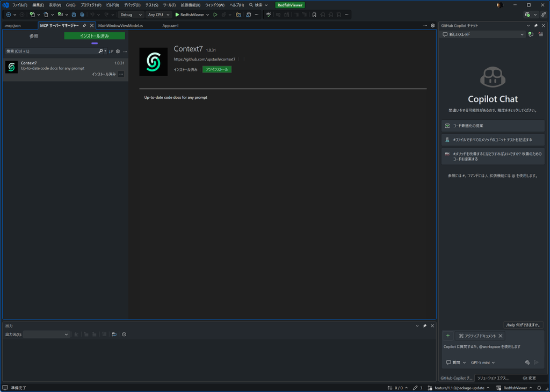
Task: Expand the feature/1.1.0/package-update branch menu
Action: 459,388
